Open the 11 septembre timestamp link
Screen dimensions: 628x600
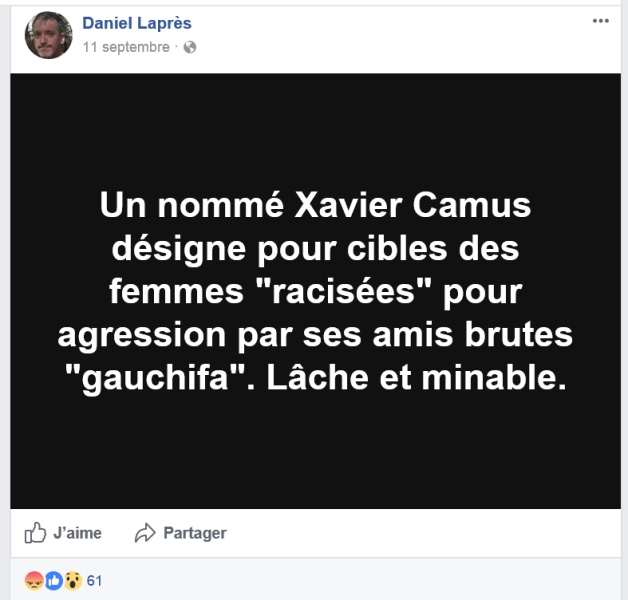[x=126, y=47]
